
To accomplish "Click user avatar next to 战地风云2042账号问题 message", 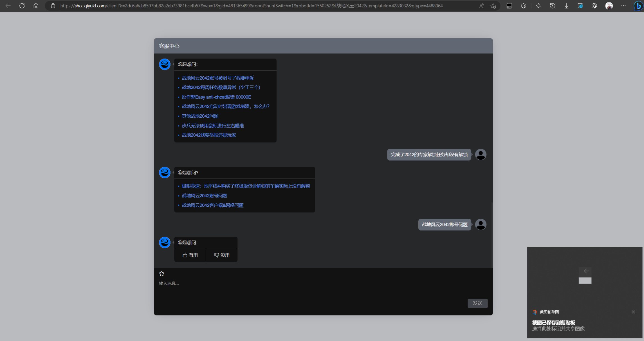I will coord(481,225).
